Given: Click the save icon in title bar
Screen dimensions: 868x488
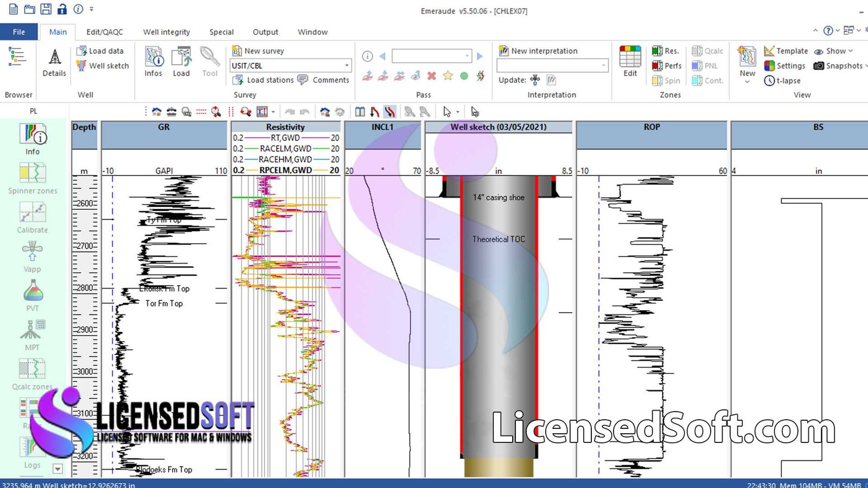Looking at the screenshot, I should (x=46, y=9).
